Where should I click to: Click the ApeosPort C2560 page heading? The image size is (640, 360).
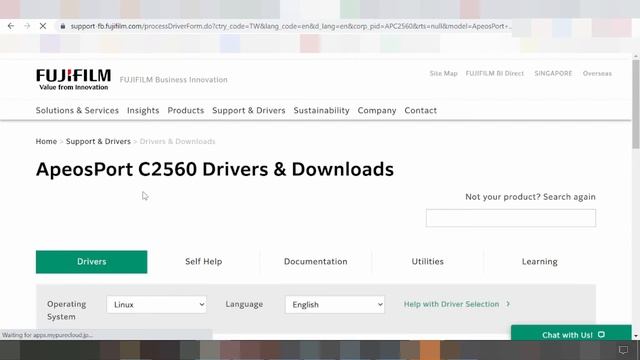[215, 169]
